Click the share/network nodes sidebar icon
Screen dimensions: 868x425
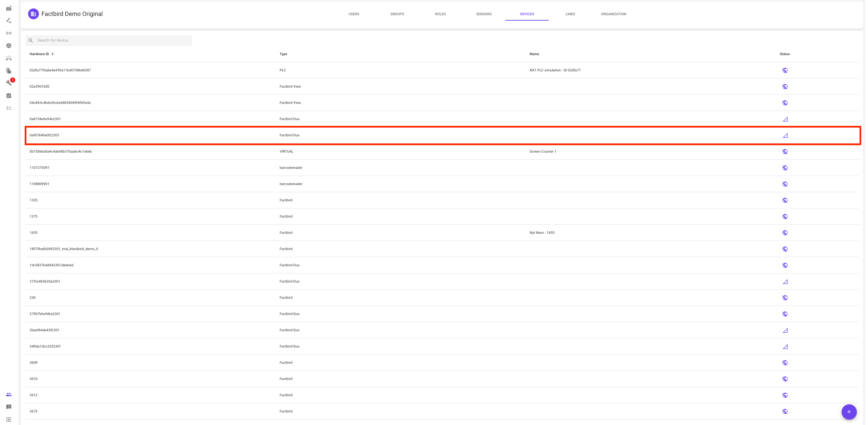9,21
